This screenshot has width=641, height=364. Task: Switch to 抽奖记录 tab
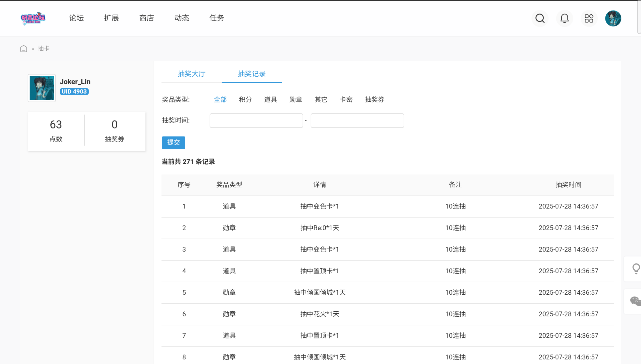[x=251, y=74]
